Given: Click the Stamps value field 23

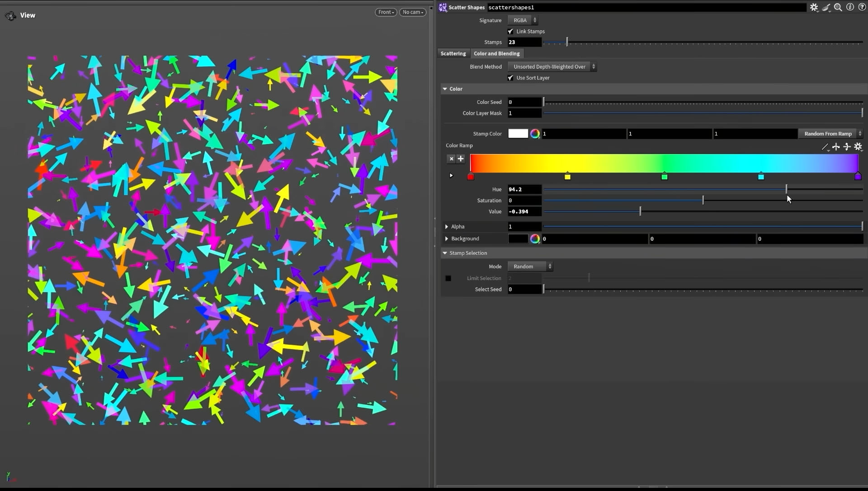Looking at the screenshot, I should click(x=524, y=42).
